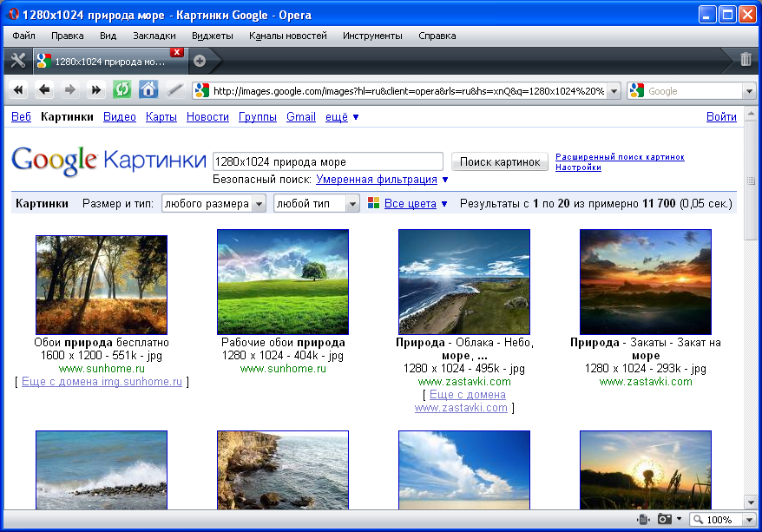
Task: Click the Поиск картинок button
Action: click(x=500, y=161)
